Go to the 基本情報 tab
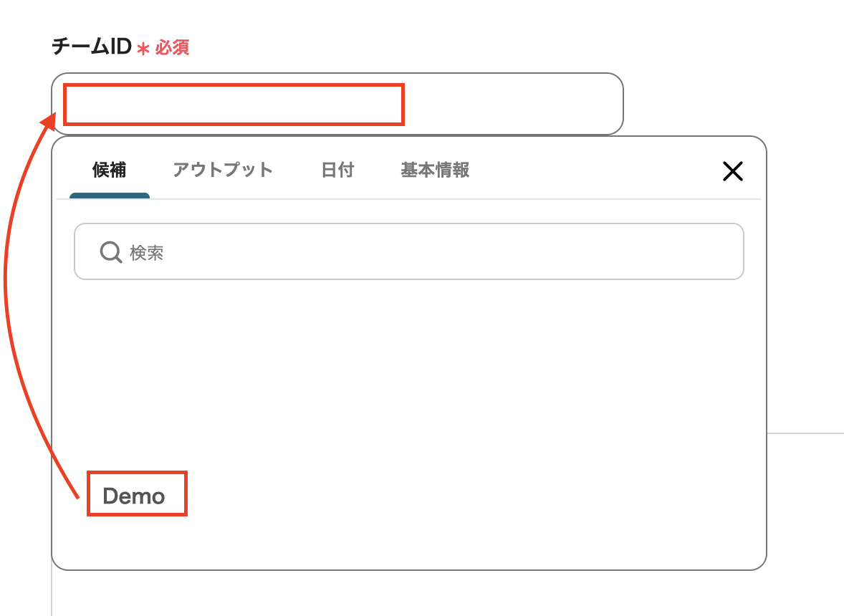844x616 pixels. [x=435, y=170]
